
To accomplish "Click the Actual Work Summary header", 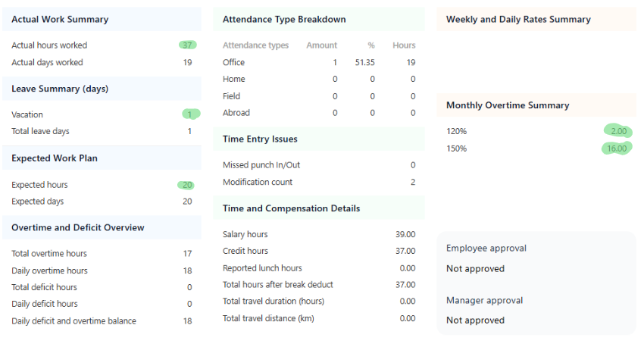I will (60, 20).
